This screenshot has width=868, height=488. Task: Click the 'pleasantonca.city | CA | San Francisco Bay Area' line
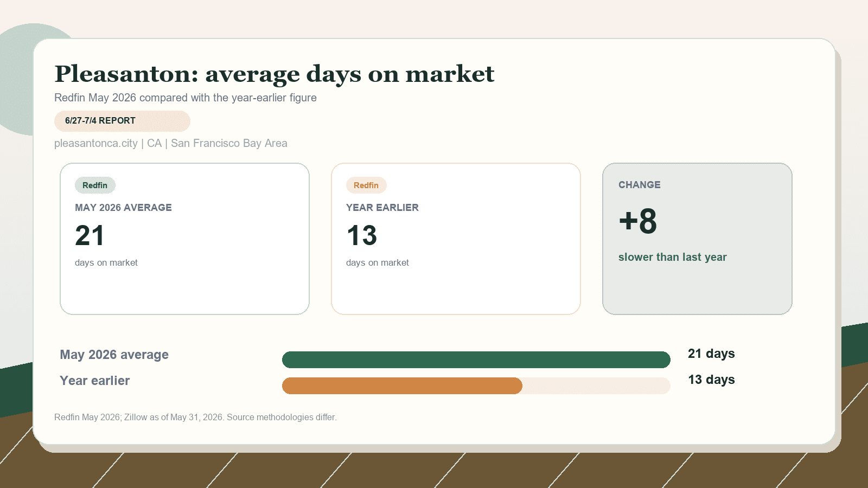pyautogui.click(x=171, y=143)
